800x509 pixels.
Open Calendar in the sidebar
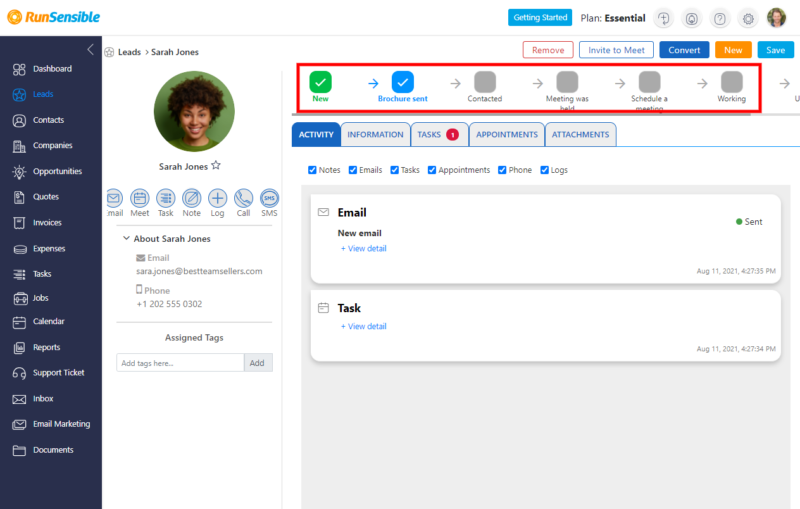coord(39,322)
